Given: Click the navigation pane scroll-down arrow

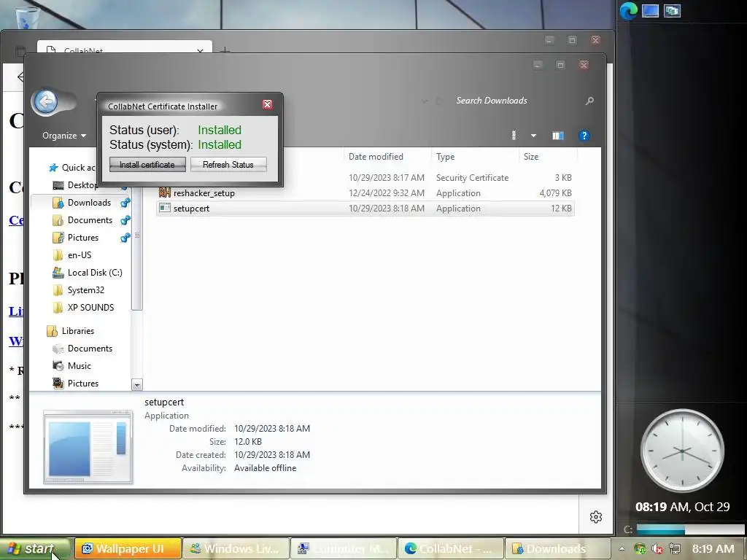Looking at the screenshot, I should 136,385.
